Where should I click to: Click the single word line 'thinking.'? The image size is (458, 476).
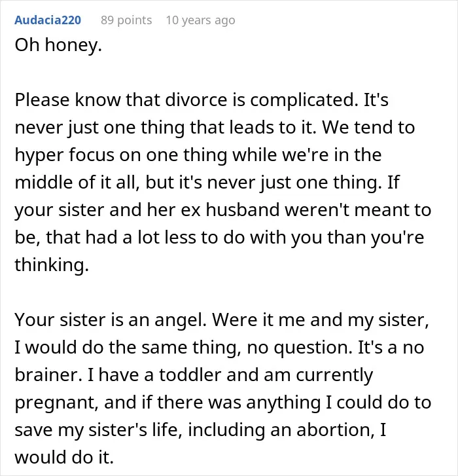[x=52, y=265]
